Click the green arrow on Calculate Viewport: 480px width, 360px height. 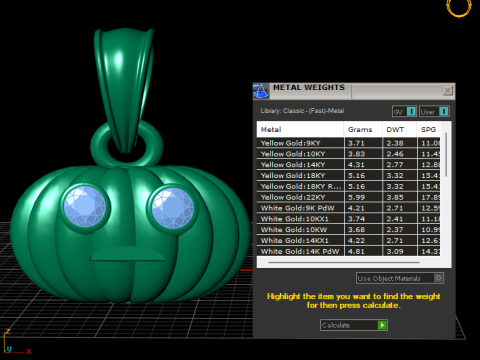(x=382, y=325)
